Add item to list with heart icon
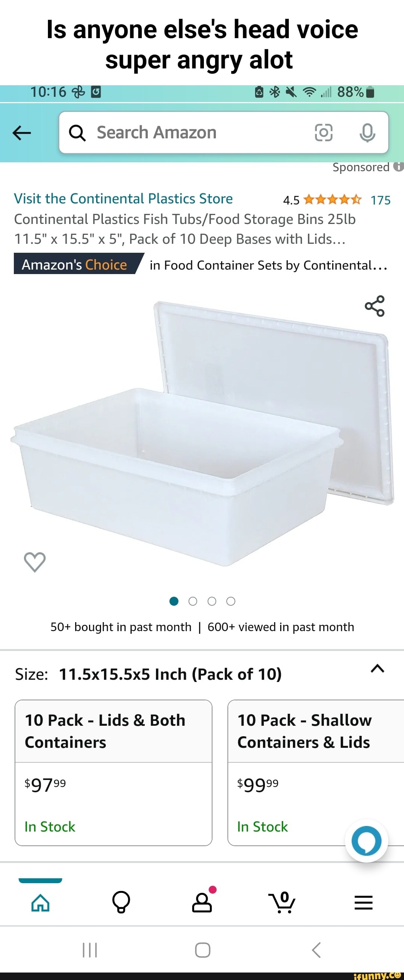Screen dimensions: 404x980 click(35, 562)
